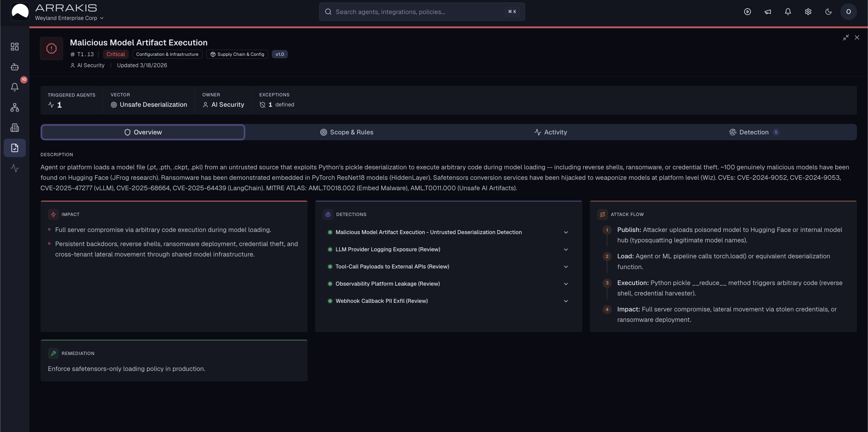Click remediation text about safetensors-only policy
Image resolution: width=868 pixels, height=432 pixels.
[x=126, y=369]
